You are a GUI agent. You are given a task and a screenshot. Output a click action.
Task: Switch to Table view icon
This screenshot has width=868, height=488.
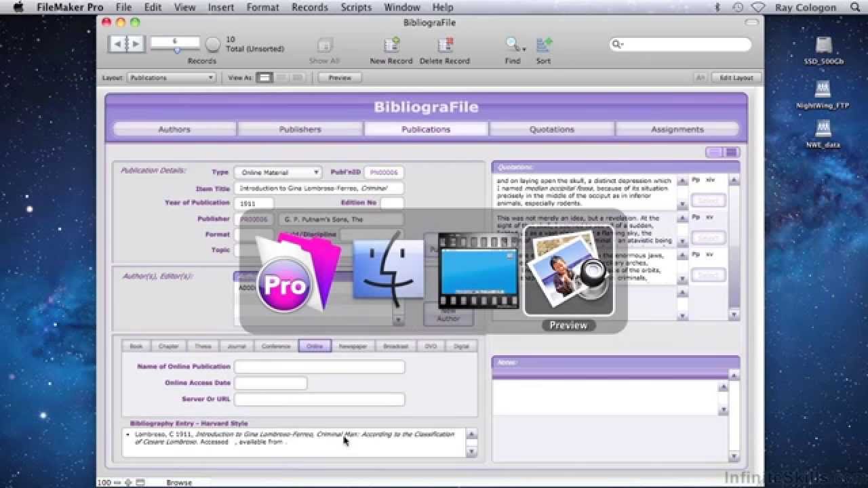pos(297,78)
